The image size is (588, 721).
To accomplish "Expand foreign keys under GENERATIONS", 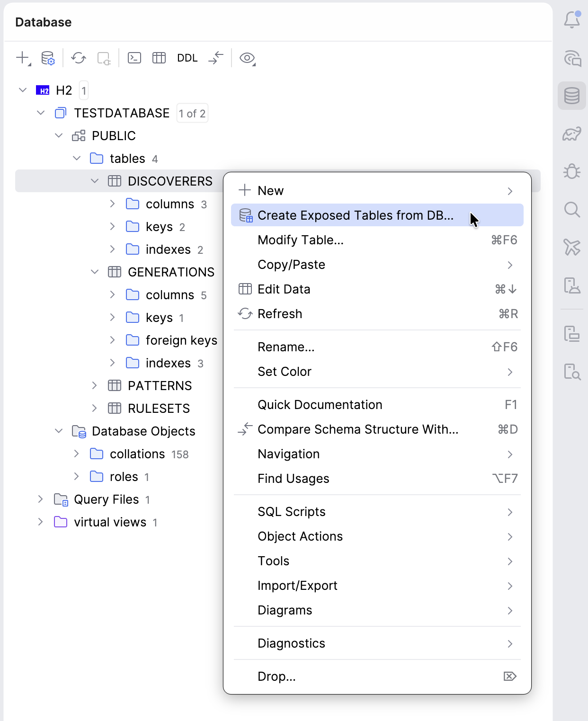I will [x=113, y=340].
